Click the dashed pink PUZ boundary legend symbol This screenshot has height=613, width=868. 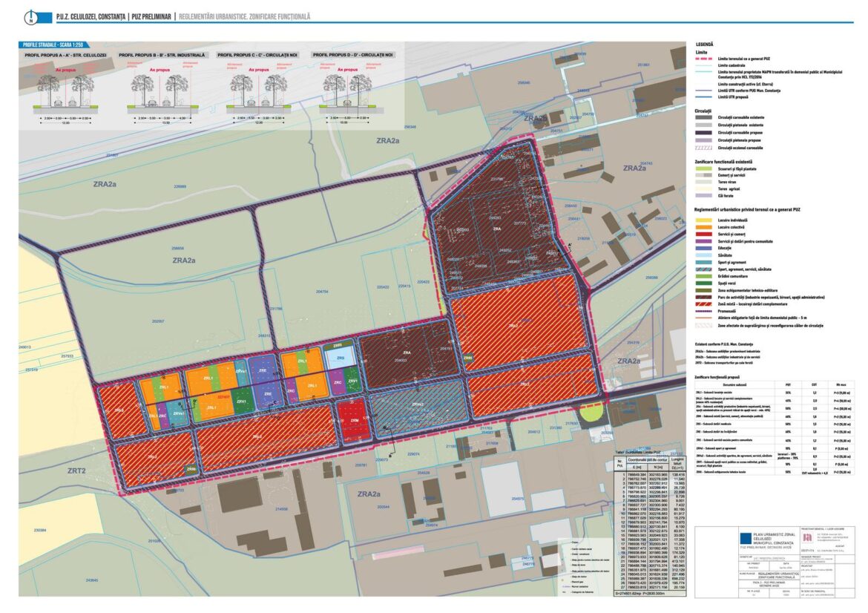(703, 59)
